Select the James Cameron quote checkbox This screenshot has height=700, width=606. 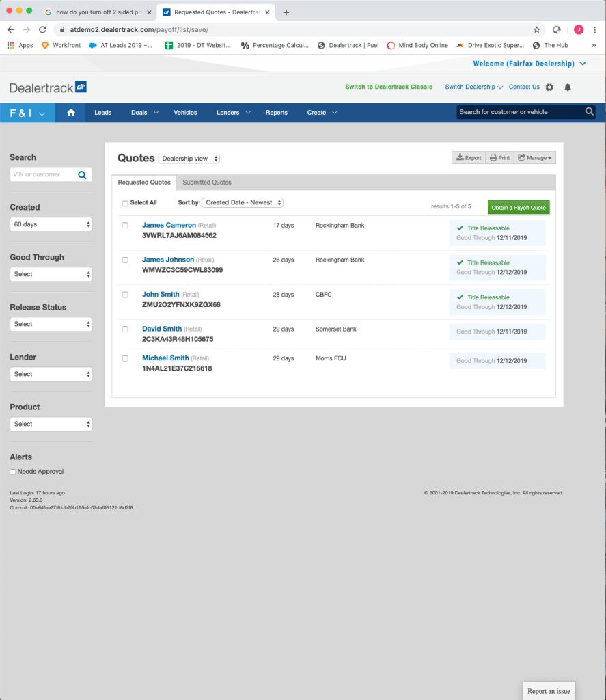click(x=125, y=226)
